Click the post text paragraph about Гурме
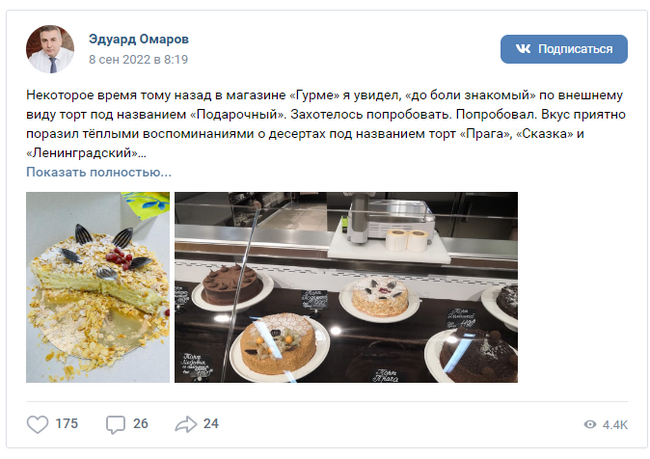Image resolution: width=650 pixels, height=459 pixels. [x=326, y=124]
